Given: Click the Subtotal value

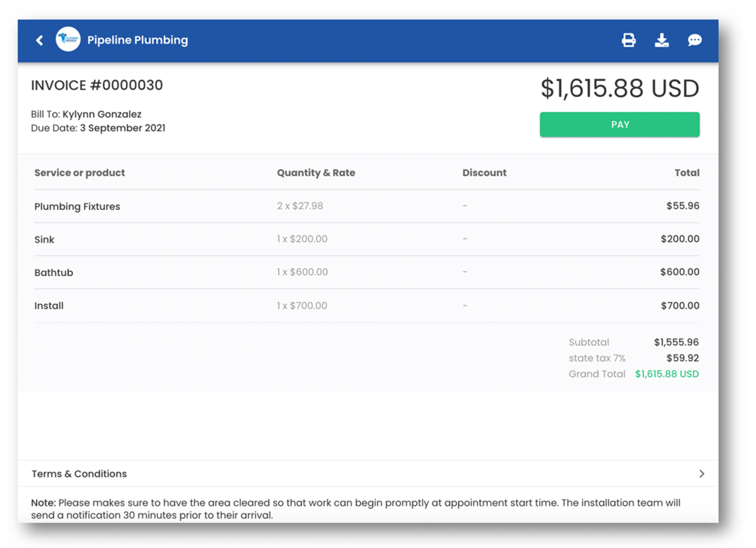Looking at the screenshot, I should tap(676, 342).
